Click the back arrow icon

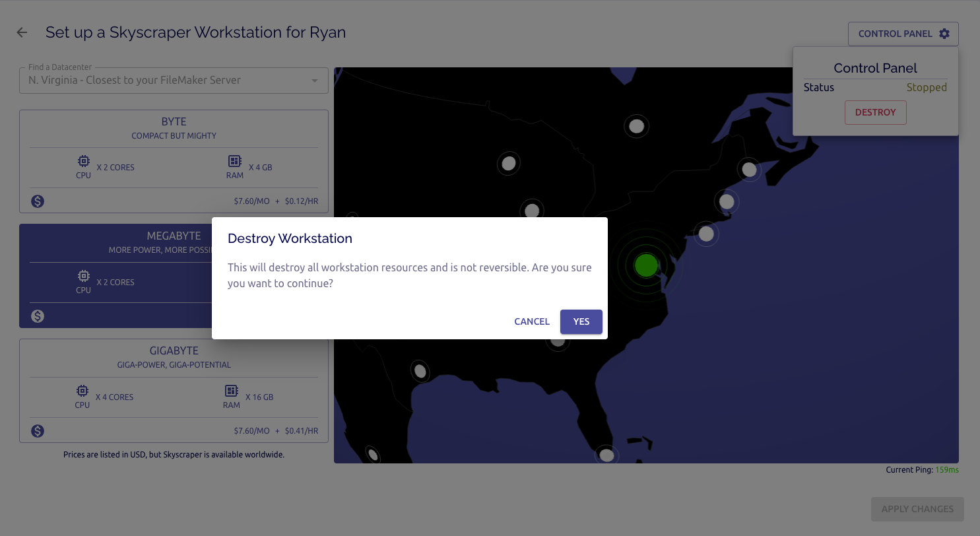22,32
